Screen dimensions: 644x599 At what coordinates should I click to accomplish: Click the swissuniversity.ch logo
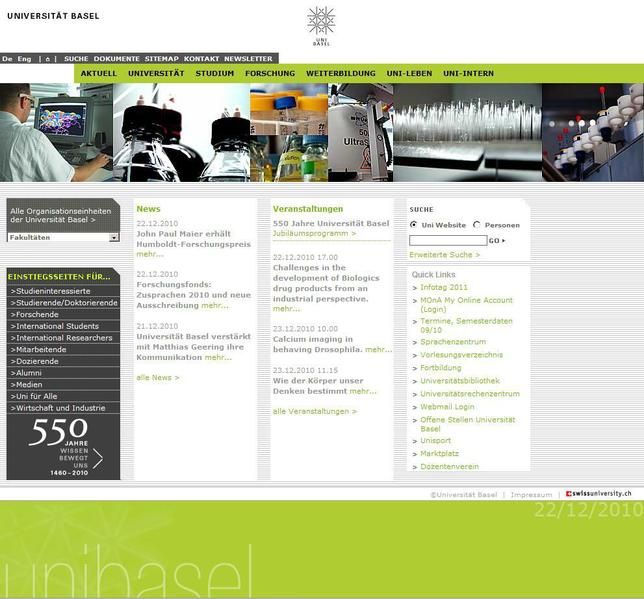click(x=598, y=493)
